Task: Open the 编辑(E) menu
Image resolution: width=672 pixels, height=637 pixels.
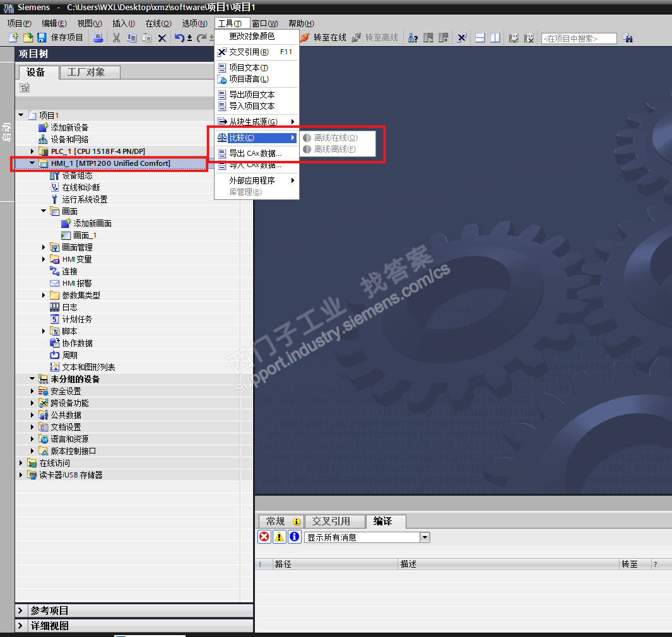Action: (54, 23)
